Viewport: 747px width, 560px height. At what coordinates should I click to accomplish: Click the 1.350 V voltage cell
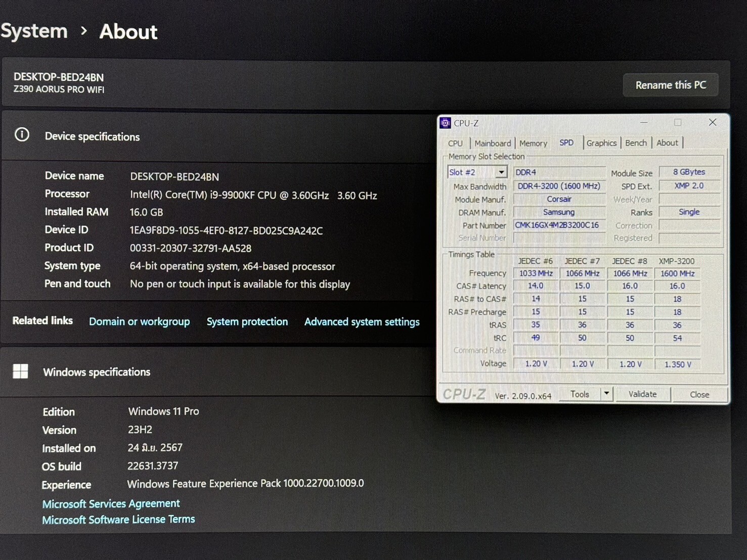coord(677,364)
